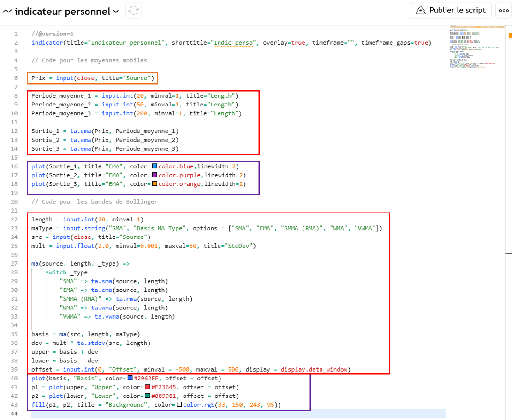Image resolution: width=517 pixels, height=420 pixels.
Task: Open the color.blue swatch on line 16
Action: point(155,166)
